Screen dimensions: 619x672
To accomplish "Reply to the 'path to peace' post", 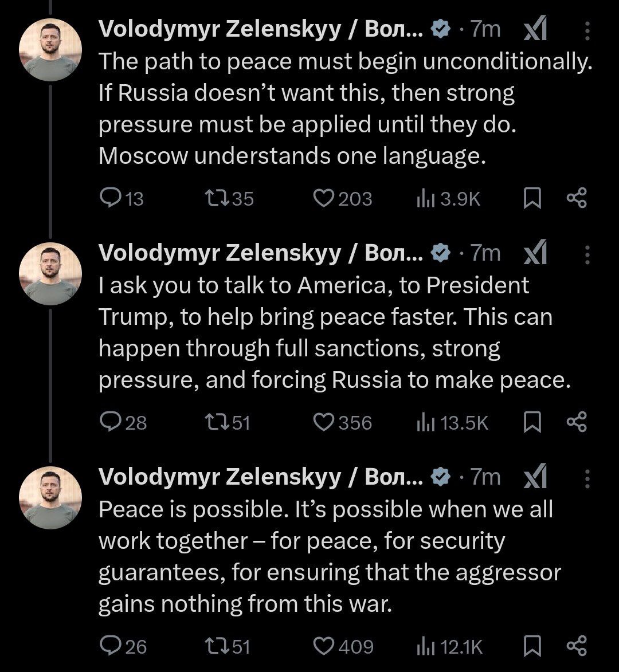I will (x=109, y=198).
